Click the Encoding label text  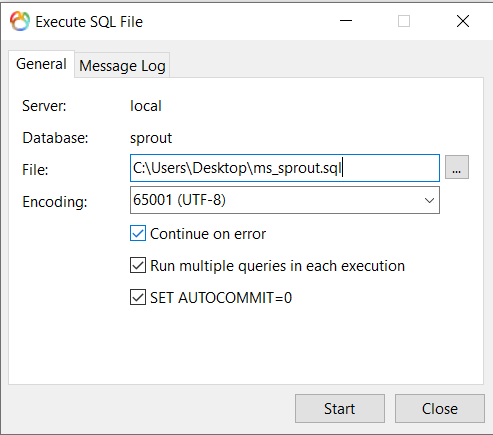[x=55, y=202]
